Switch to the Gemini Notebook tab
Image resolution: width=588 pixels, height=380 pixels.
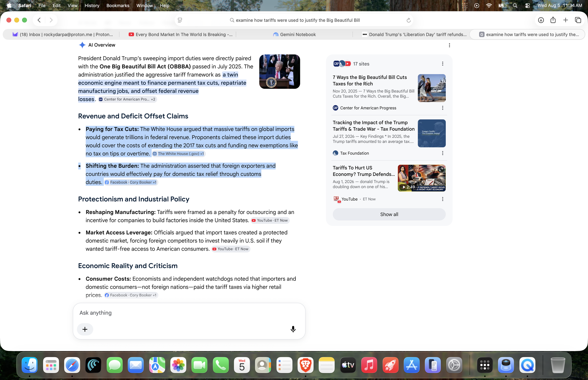(294, 35)
